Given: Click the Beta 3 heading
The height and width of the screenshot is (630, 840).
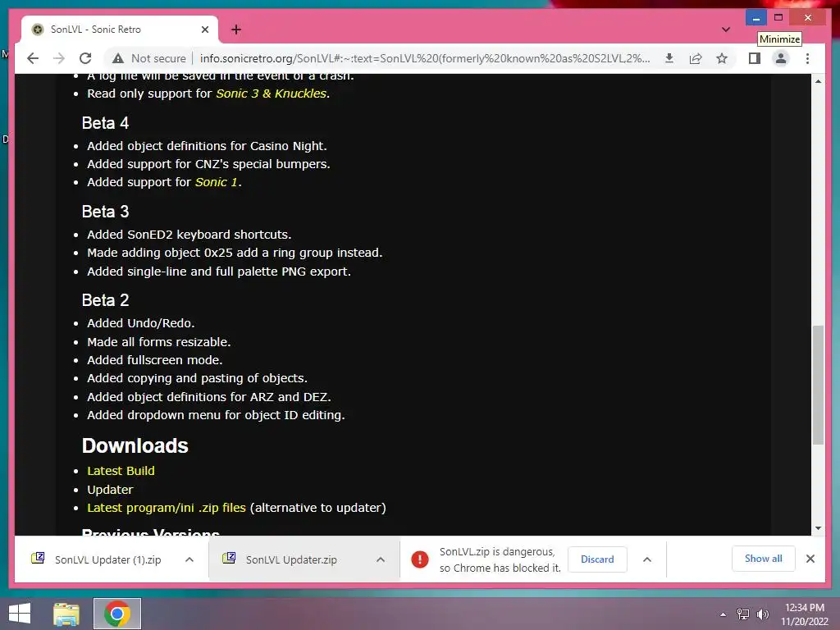Looking at the screenshot, I should tap(105, 212).
